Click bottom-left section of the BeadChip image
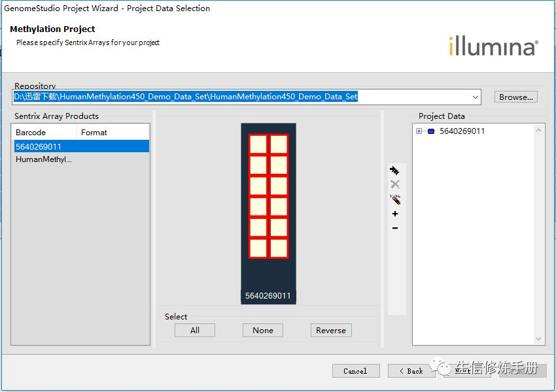556x392 pixels. [x=258, y=248]
